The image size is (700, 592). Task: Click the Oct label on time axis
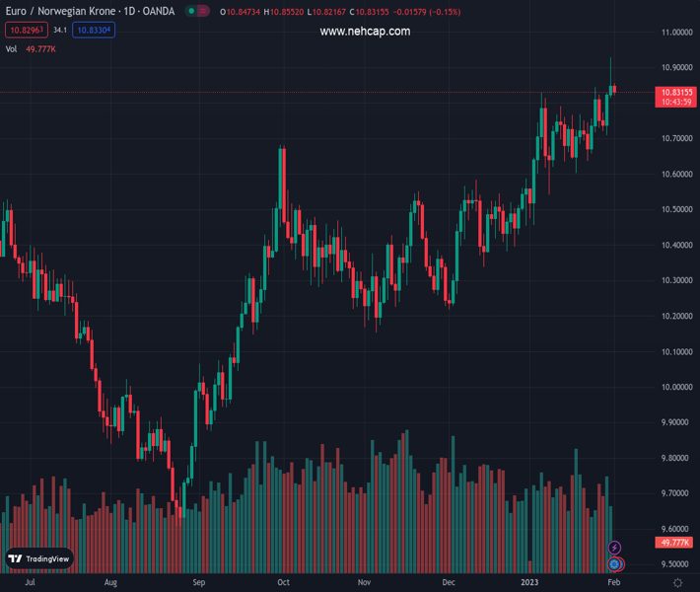(284, 583)
